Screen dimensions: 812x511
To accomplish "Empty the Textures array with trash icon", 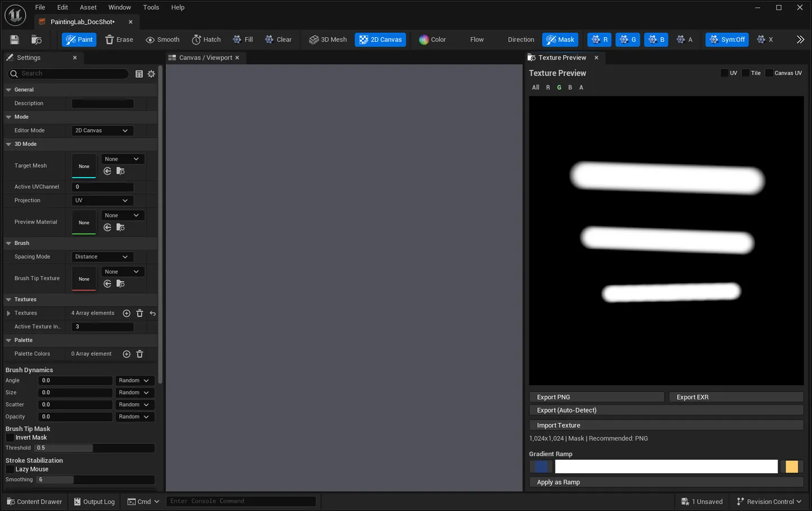I will pyautogui.click(x=140, y=313).
